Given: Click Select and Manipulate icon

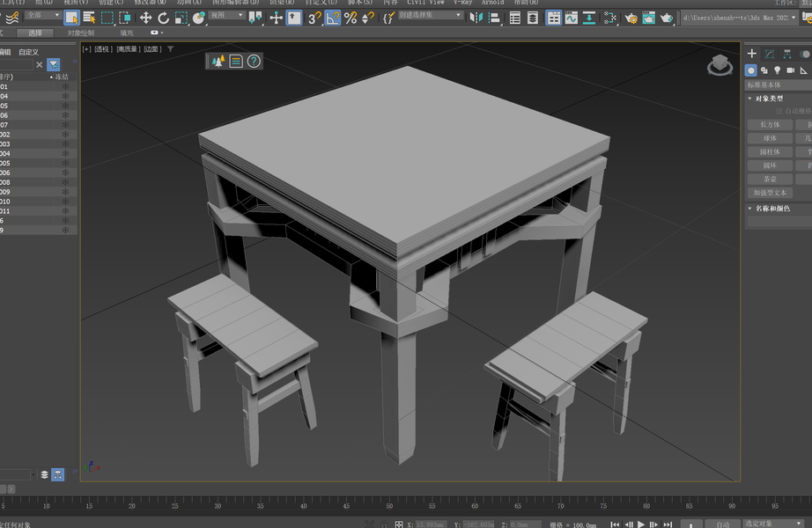Looking at the screenshot, I should [x=276, y=18].
